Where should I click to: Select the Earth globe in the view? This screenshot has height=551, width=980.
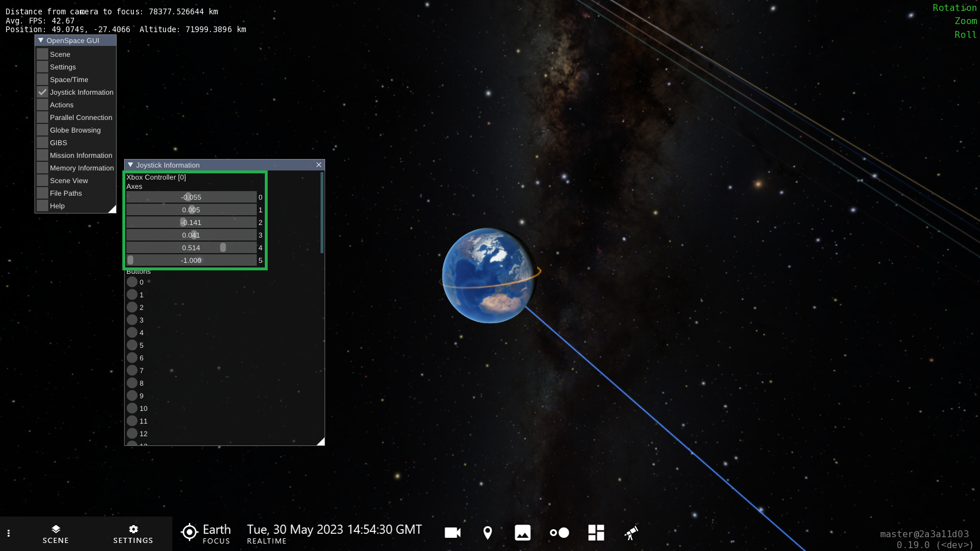pyautogui.click(x=490, y=275)
